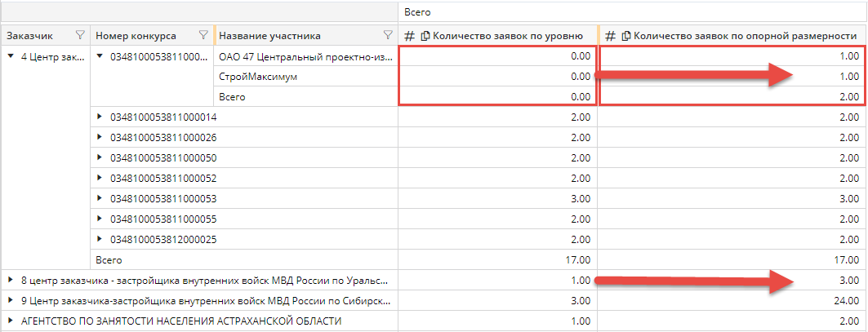Screen dimensions: 868x332
Task: Click copy icon beside Количество заявок по уровню
Action: tap(425, 36)
